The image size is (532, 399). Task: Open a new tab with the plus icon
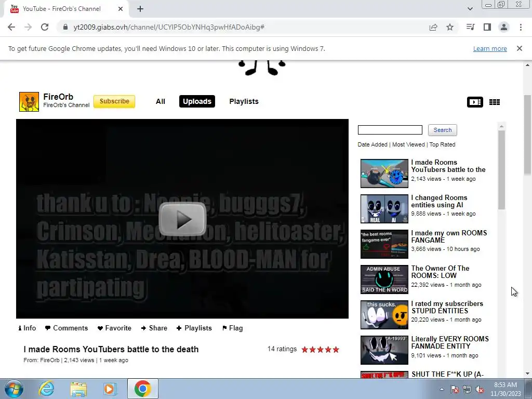(140, 9)
